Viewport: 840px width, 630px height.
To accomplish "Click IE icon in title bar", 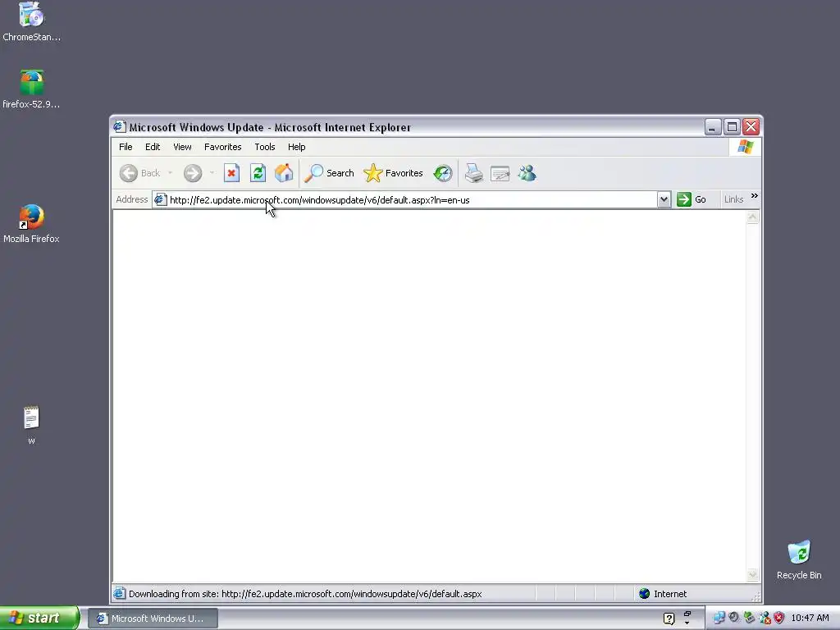I will point(120,127).
